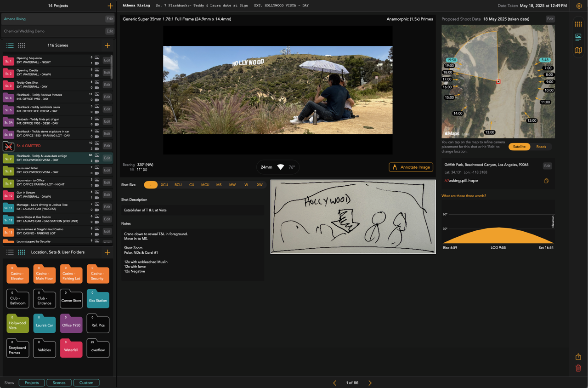Image resolution: width=588 pixels, height=388 pixels.
Task: Open 'What are these three words?' link
Action: point(464,196)
